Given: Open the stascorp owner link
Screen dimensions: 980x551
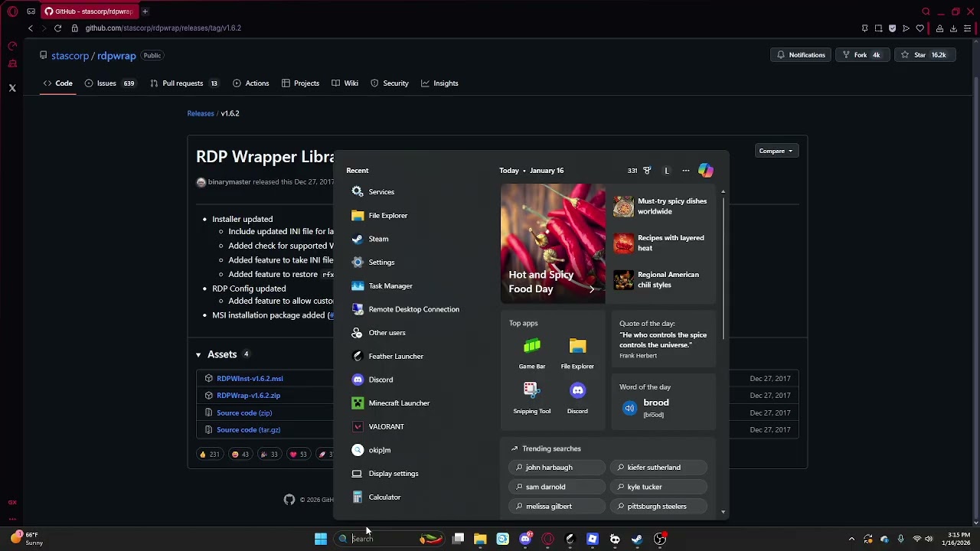Looking at the screenshot, I should [x=70, y=56].
